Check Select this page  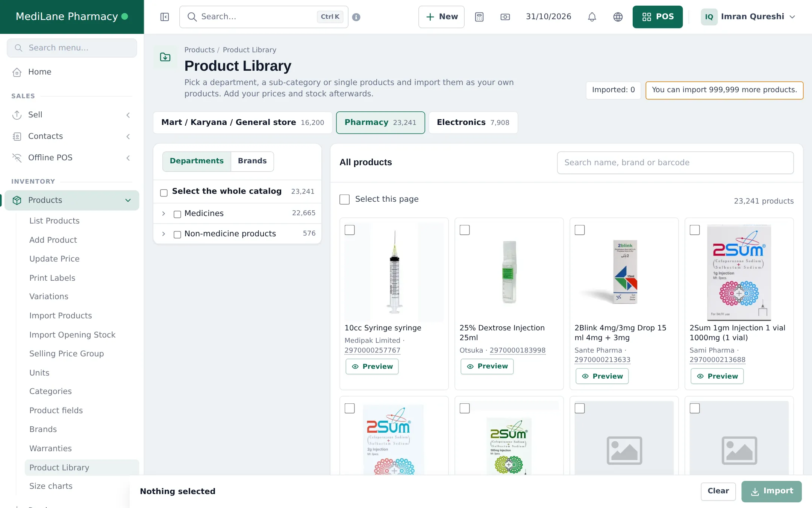345,199
